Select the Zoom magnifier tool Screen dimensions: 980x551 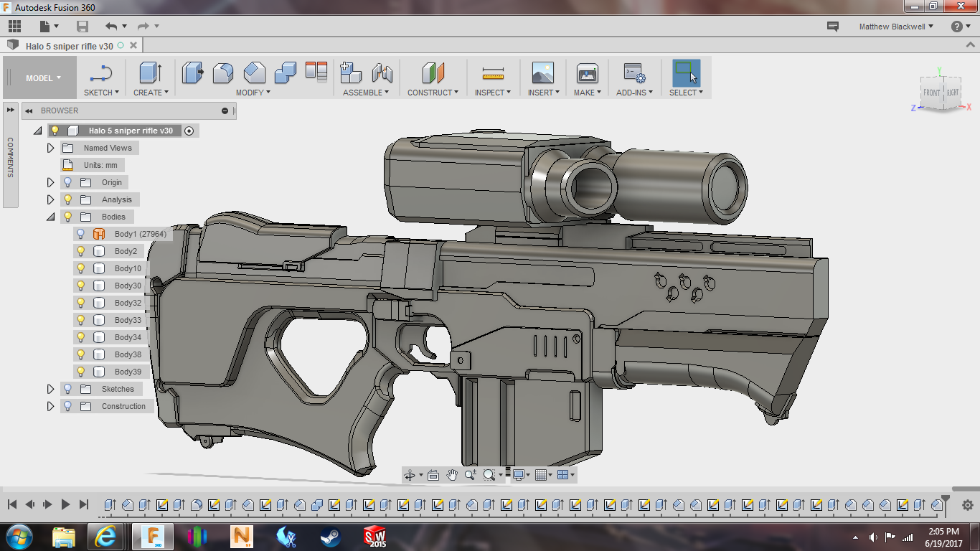471,475
